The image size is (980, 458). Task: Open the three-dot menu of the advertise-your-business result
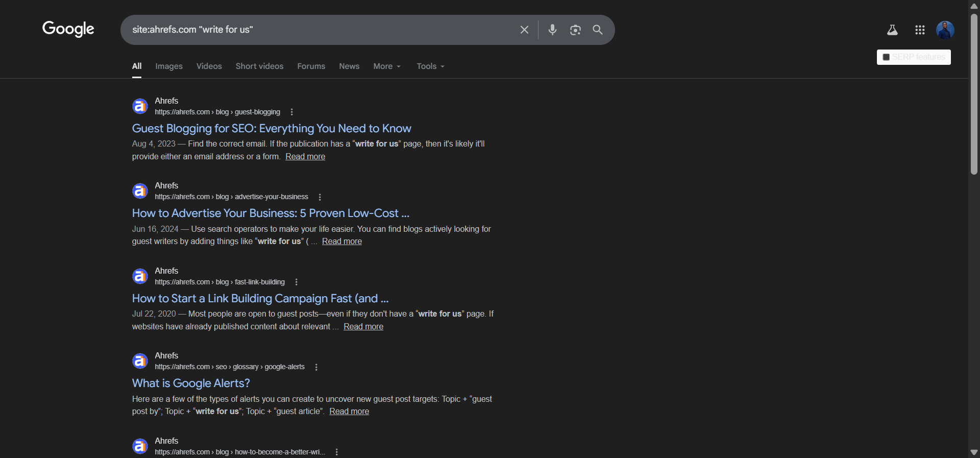tap(320, 197)
